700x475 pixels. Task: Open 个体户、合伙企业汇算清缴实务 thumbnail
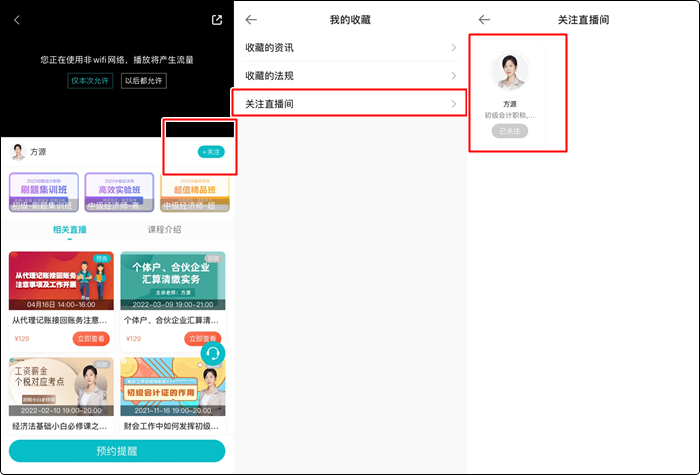(x=173, y=280)
